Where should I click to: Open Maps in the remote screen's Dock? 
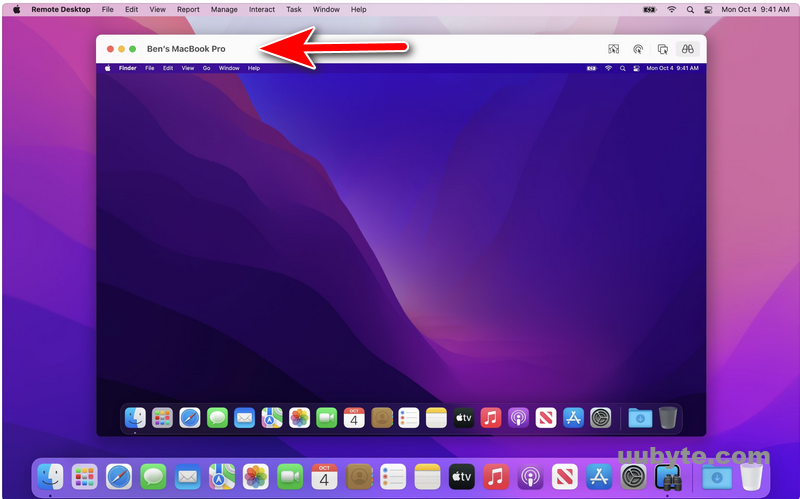[x=272, y=418]
